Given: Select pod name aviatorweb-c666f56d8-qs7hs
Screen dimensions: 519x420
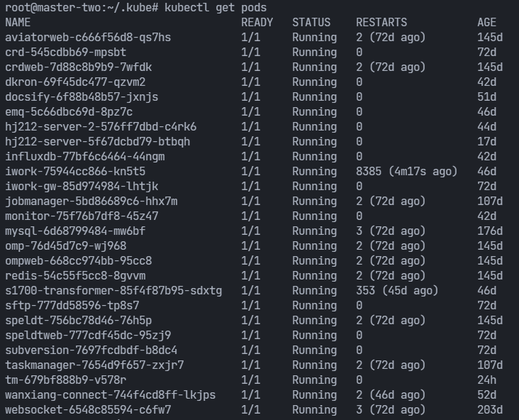Looking at the screenshot, I should 88,38.
